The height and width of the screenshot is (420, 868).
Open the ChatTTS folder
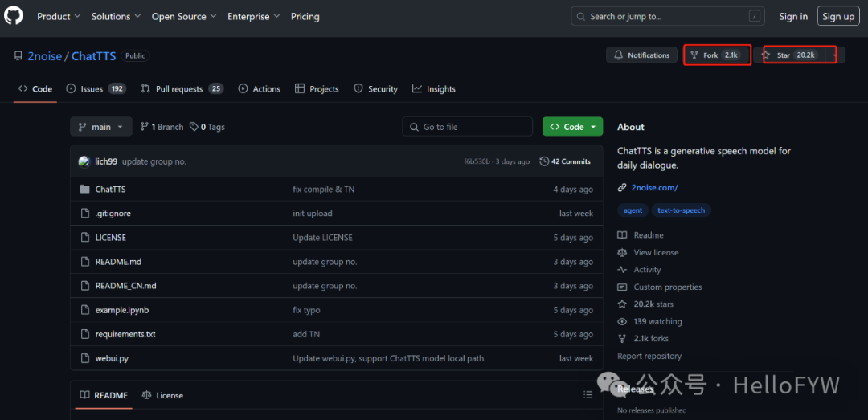point(111,190)
